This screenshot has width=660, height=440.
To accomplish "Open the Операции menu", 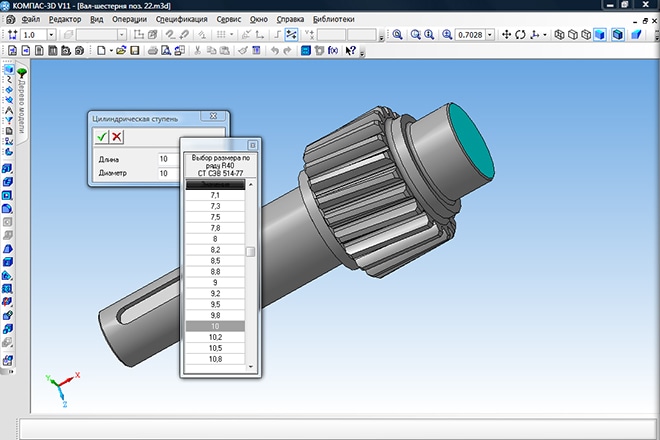I will (x=129, y=19).
